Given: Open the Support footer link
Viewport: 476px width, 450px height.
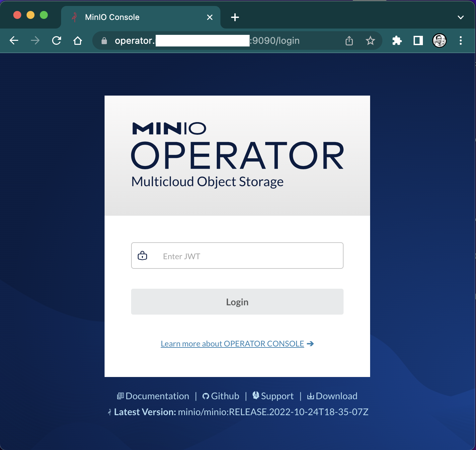Looking at the screenshot, I should [277, 396].
